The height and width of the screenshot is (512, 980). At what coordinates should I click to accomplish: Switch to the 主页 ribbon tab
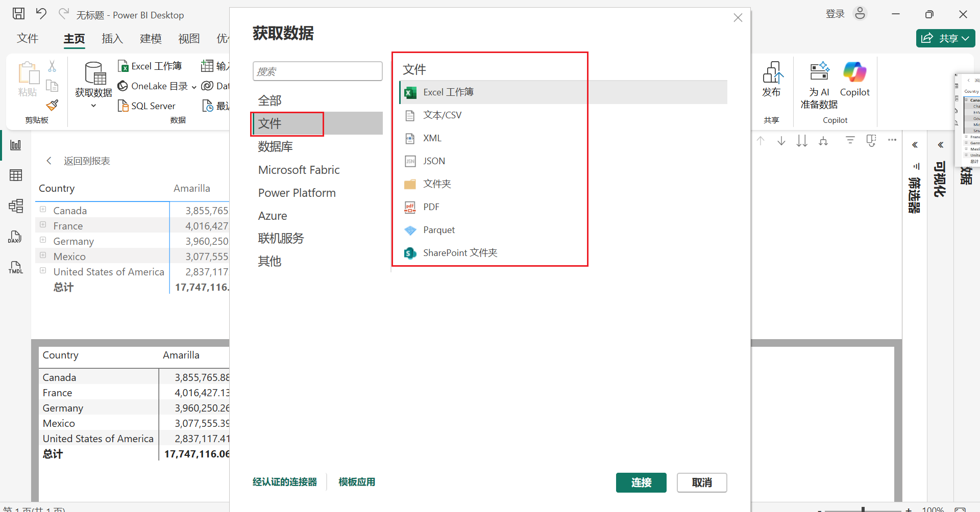74,39
